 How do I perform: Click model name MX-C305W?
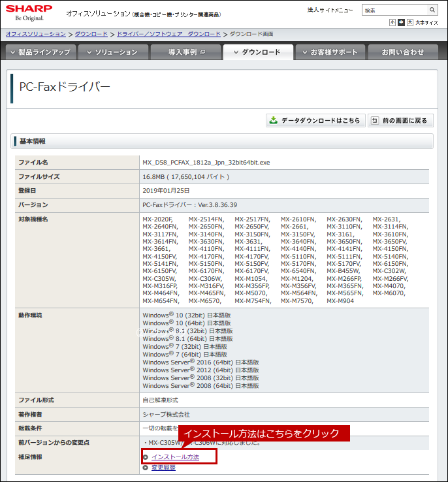(x=159, y=279)
